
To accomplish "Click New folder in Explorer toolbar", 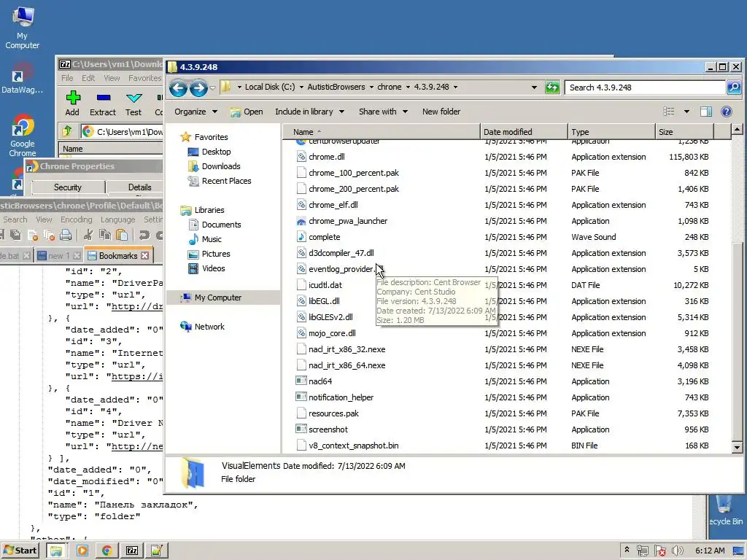I will coord(441,112).
